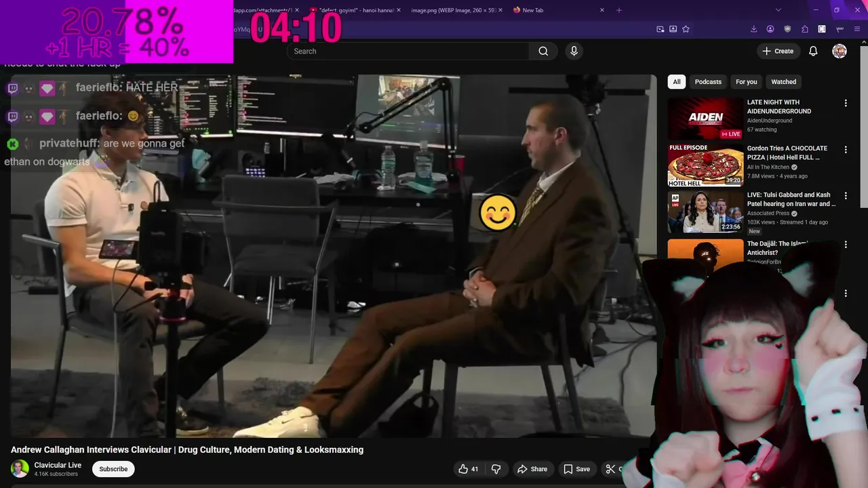Click privatehuff's chat message about ethan
The width and height of the screenshot is (868, 488).
coord(95,152)
